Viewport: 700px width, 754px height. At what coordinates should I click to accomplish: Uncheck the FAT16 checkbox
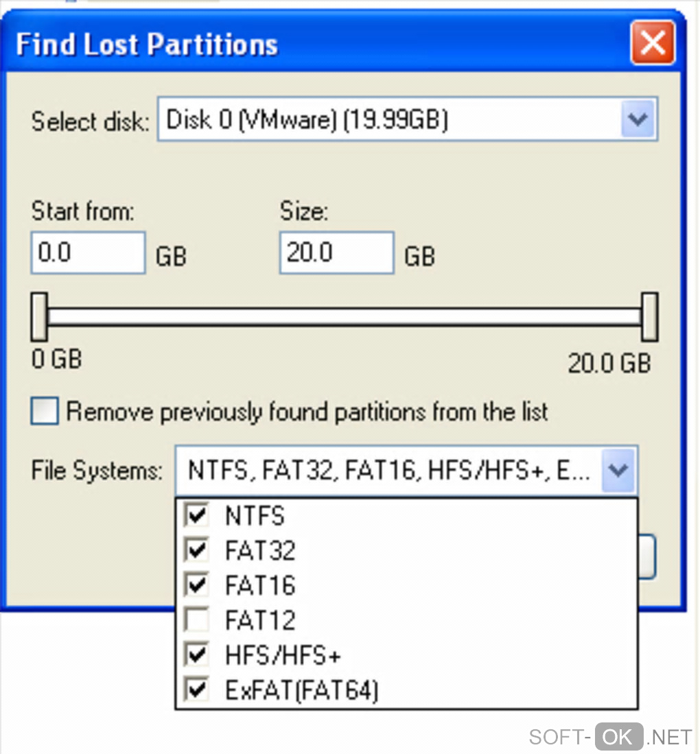(197, 585)
